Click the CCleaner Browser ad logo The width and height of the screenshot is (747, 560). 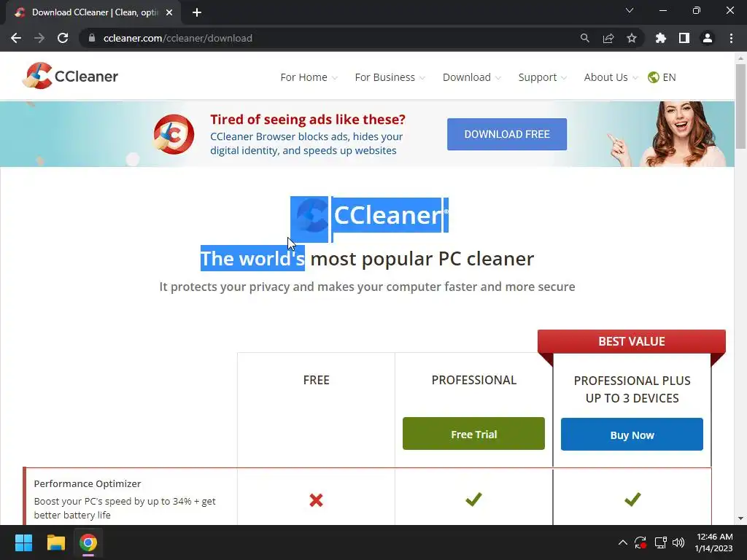(174, 134)
